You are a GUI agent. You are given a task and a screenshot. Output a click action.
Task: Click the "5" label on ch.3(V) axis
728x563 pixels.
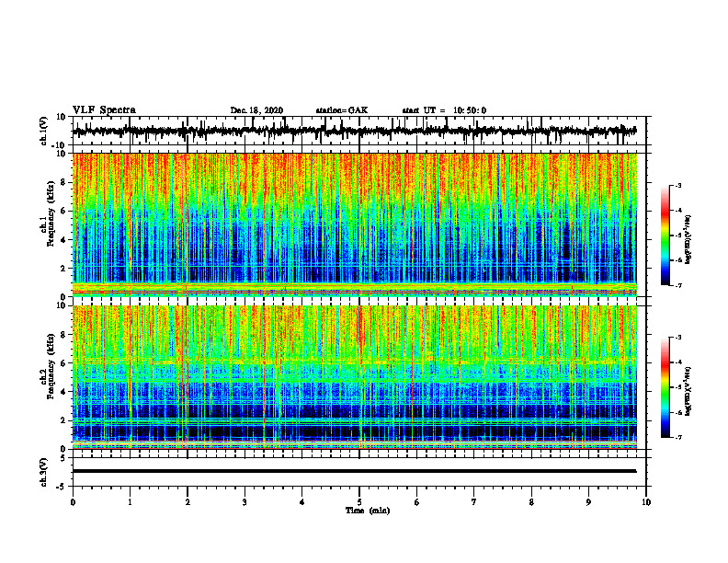click(63, 458)
